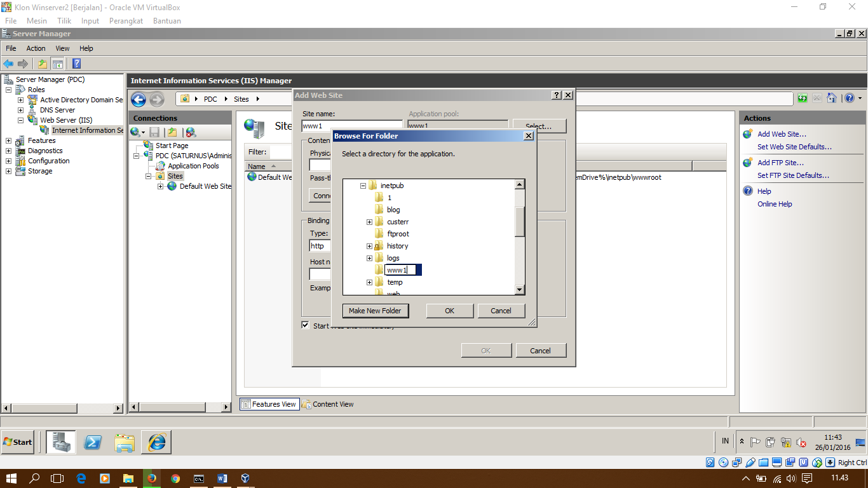
Task: Click the guest Start button
Action: (18, 442)
